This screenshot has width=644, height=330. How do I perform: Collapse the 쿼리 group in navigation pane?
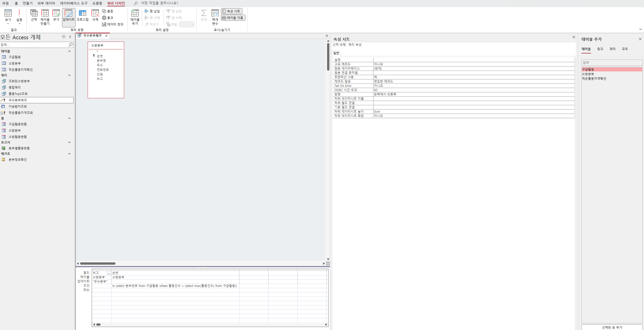[69, 75]
